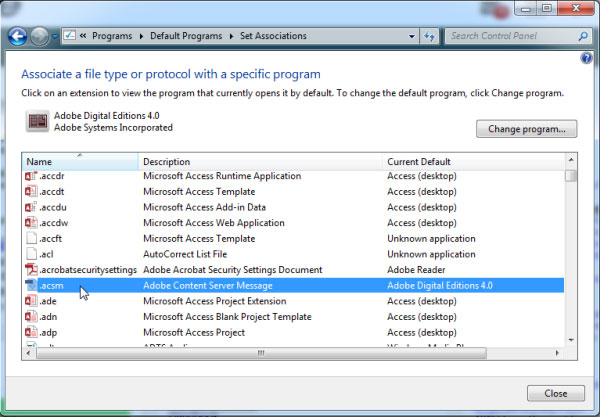This screenshot has height=417, width=600.
Task: Click the Control Panel address bar icon
Action: pyautogui.click(x=70, y=36)
